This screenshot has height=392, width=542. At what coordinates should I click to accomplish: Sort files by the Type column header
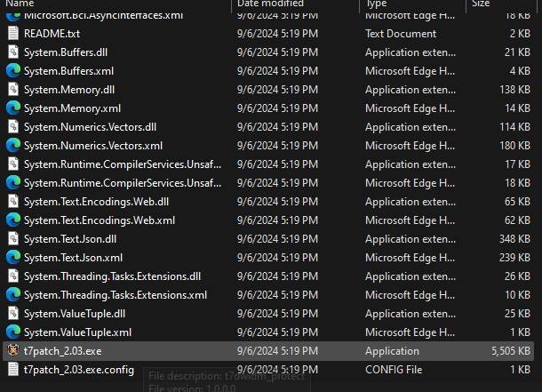pyautogui.click(x=377, y=4)
